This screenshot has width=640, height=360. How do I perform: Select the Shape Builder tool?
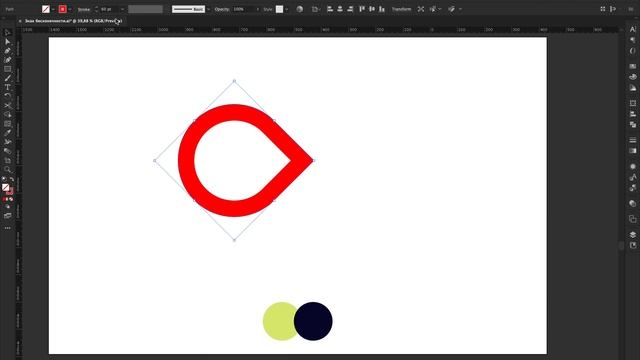coord(7,114)
